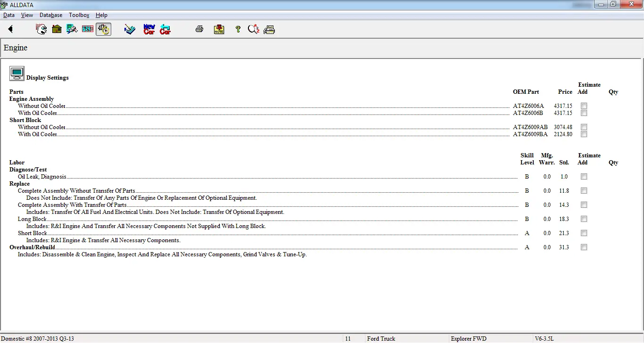The image size is (644, 343).
Task: Click standard time 11.8
Action: pos(564,191)
